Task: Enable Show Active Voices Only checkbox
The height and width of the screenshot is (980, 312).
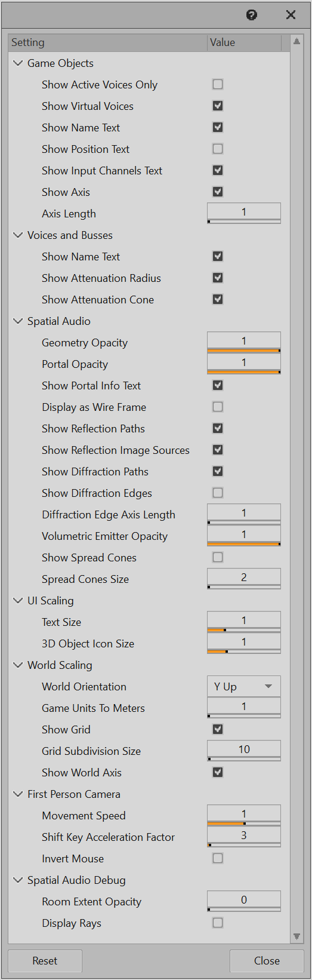Action: [218, 84]
